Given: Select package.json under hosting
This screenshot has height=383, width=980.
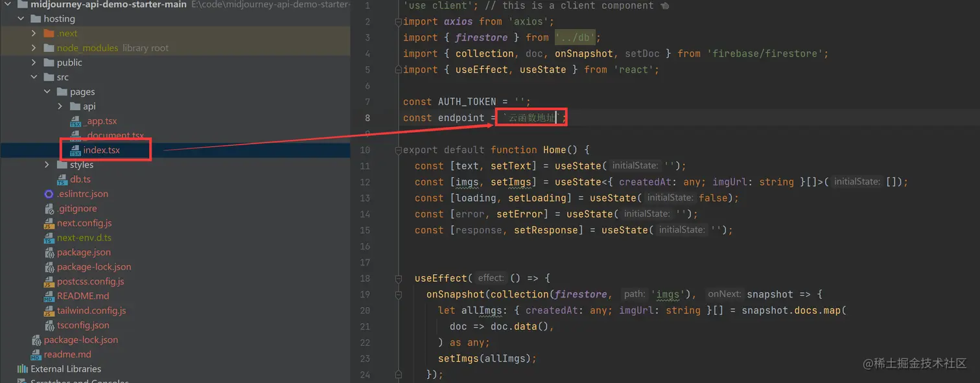Looking at the screenshot, I should [84, 253].
